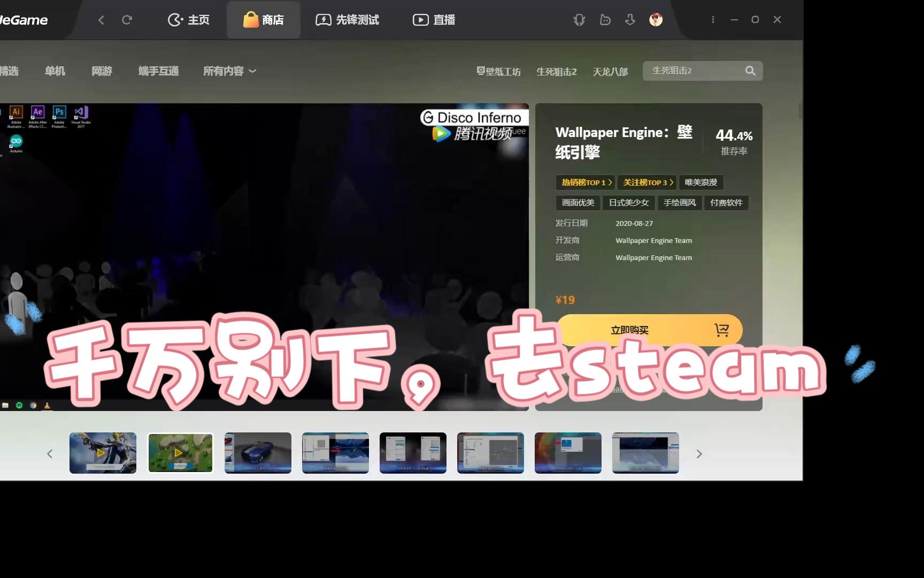
Task: Click the user avatar in the title bar
Action: [656, 20]
